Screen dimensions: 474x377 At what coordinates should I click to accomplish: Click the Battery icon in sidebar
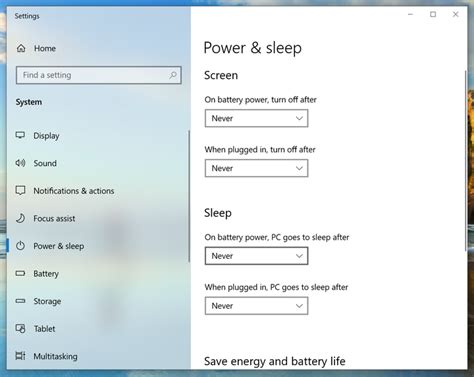pyautogui.click(x=20, y=274)
